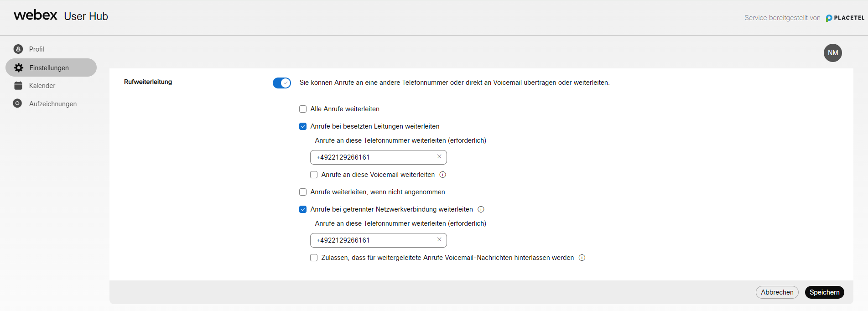The height and width of the screenshot is (311, 868).
Task: Turn off the Rufweiterleitung toggle switch
Action: 282,83
